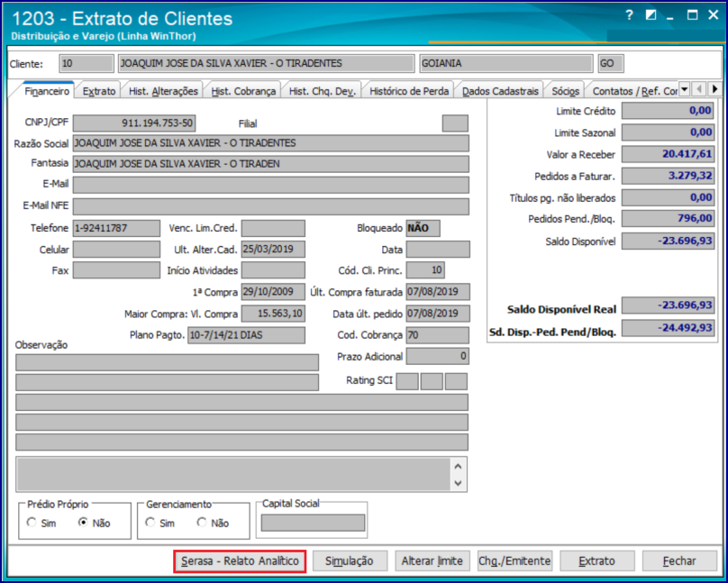Click the Filial field
The height and width of the screenshot is (583, 728).
pos(455,123)
